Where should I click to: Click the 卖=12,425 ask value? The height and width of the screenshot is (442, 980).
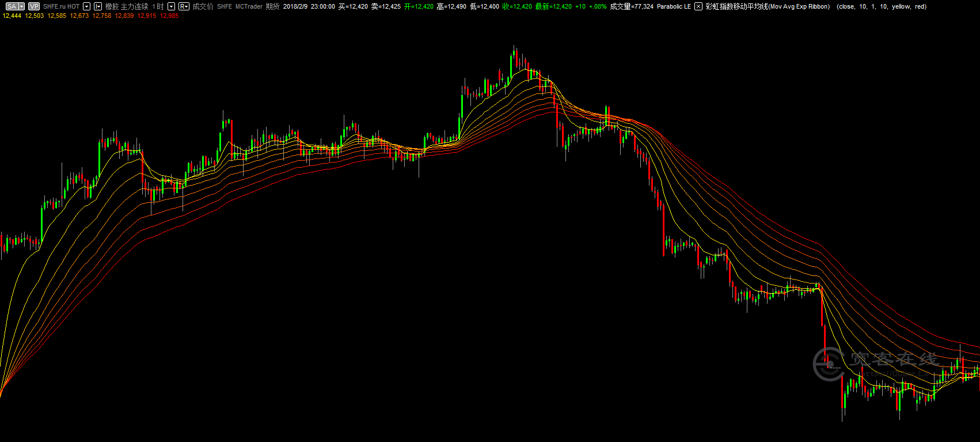[x=386, y=6]
